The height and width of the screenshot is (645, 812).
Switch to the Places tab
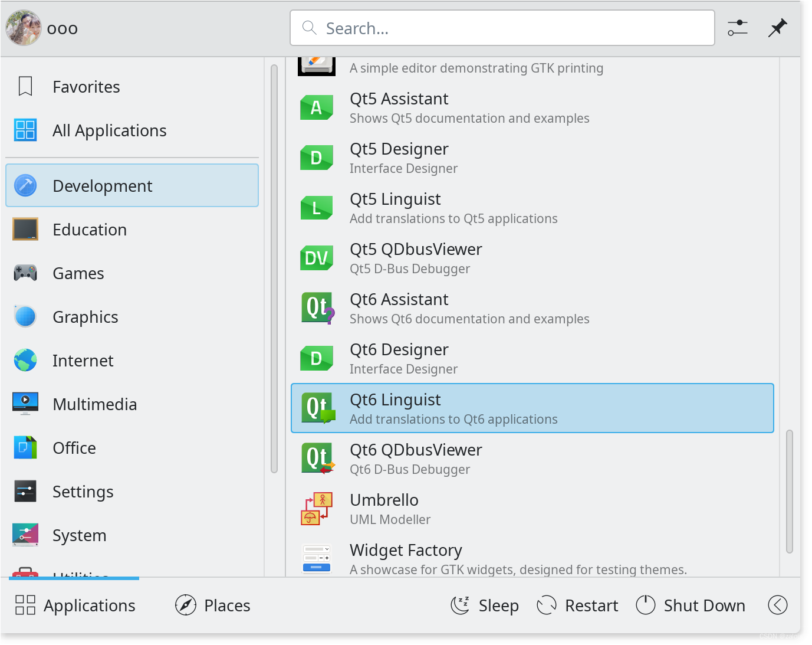[213, 605]
